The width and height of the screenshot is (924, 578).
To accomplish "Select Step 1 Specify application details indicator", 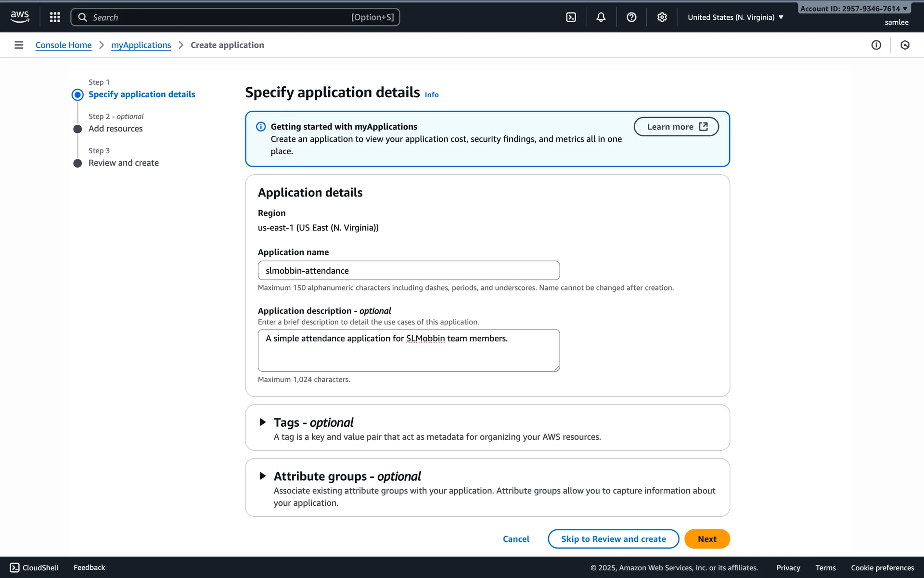I will [141, 94].
